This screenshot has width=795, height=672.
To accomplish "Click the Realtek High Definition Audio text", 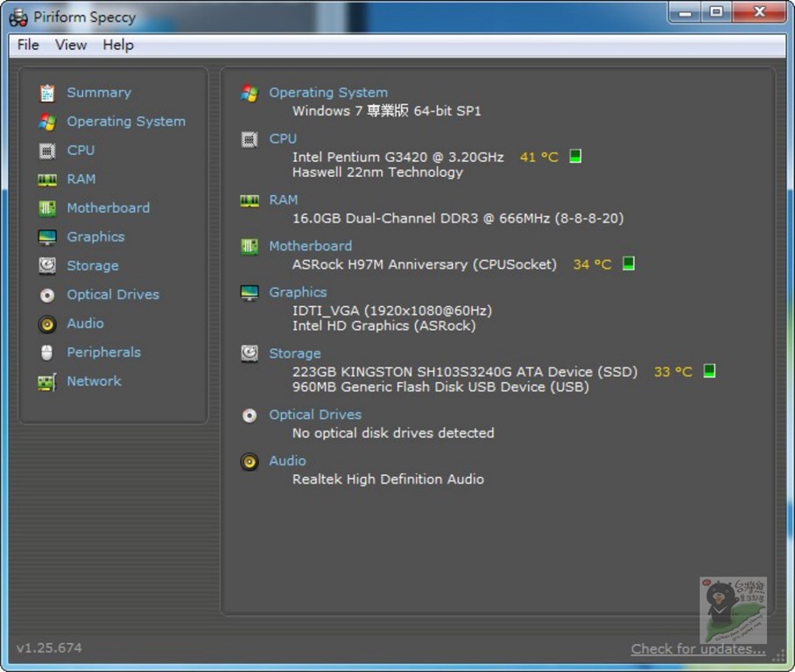I will coord(388,479).
